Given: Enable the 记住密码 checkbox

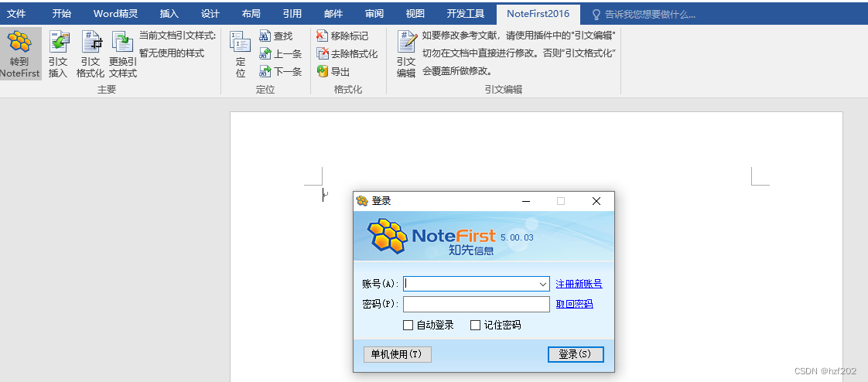Looking at the screenshot, I should [475, 326].
